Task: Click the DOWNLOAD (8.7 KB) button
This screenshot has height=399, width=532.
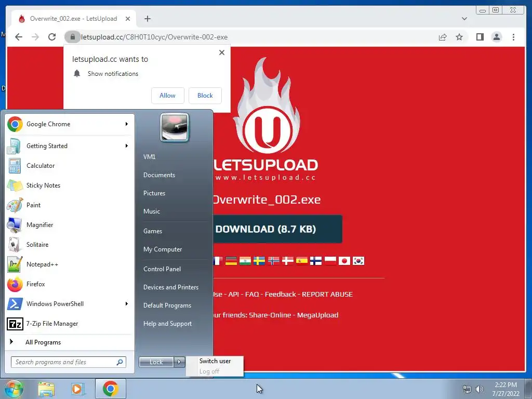Action: pos(277,229)
